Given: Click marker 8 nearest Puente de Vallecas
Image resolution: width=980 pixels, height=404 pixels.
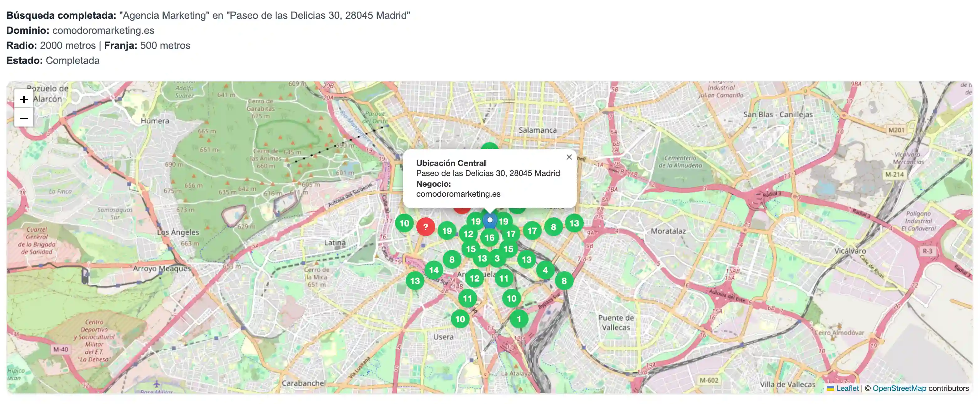Looking at the screenshot, I should [564, 281].
